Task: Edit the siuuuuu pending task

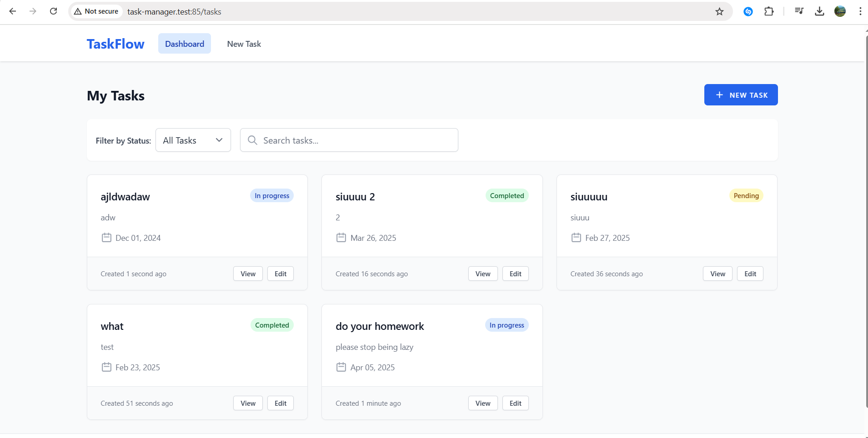Action: (x=750, y=274)
